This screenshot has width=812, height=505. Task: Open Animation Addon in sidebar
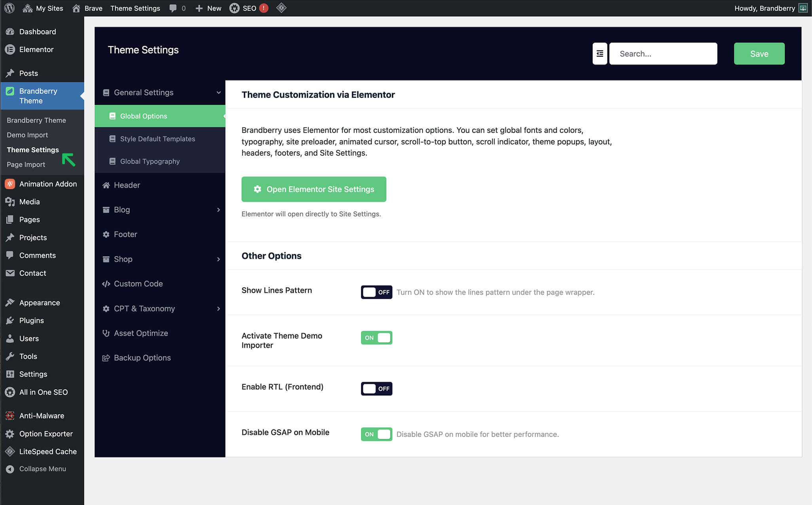click(47, 184)
